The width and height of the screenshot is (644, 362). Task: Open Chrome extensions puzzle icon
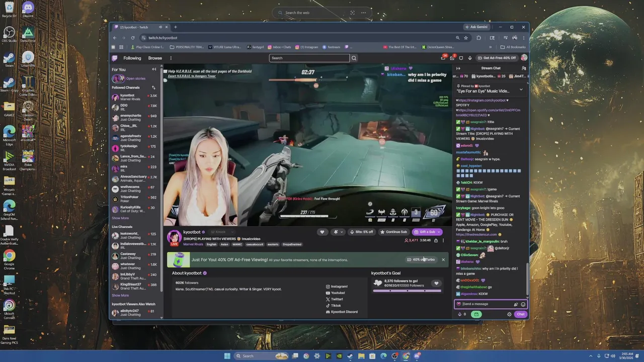[478, 38]
